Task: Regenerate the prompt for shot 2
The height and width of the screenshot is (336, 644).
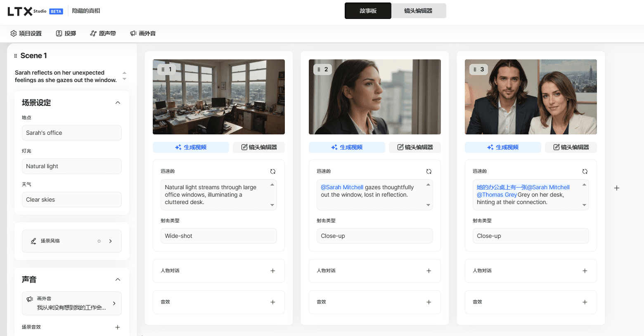Action: pyautogui.click(x=429, y=172)
